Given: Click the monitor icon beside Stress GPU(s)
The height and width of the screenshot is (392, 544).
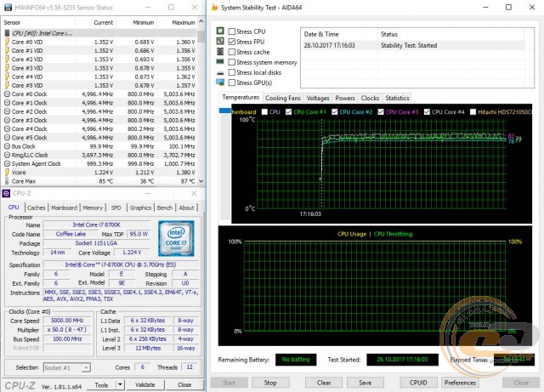Looking at the screenshot, I should point(219,82).
